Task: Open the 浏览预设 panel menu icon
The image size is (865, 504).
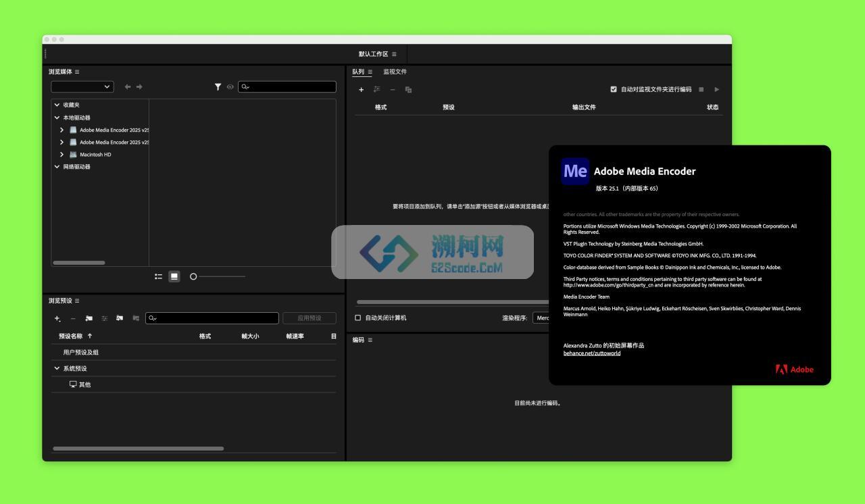Action: point(77,301)
